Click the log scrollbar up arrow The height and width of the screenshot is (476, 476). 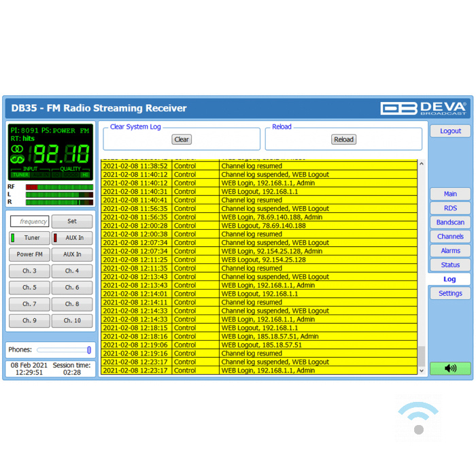coord(422,164)
